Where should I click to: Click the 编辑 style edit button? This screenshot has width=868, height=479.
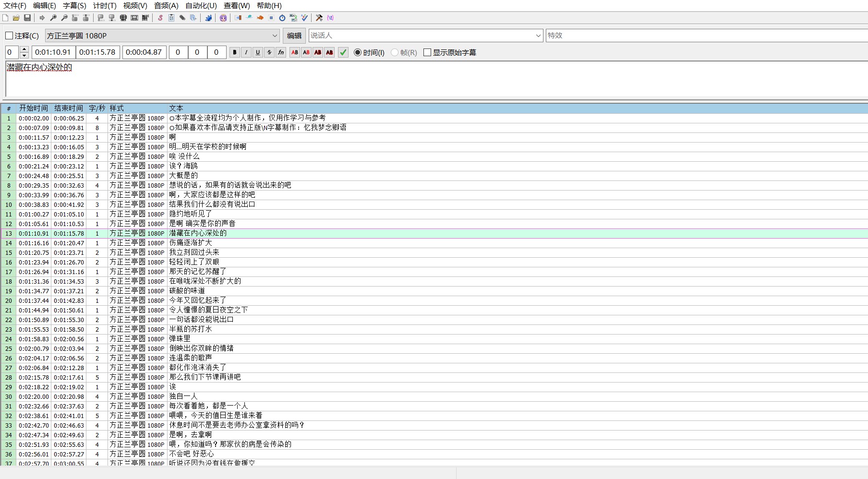(x=294, y=36)
